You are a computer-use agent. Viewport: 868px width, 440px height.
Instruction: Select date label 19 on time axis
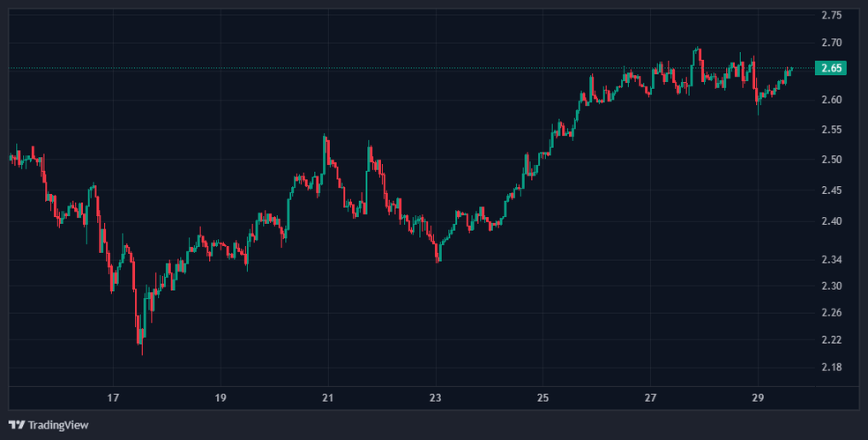tap(221, 398)
